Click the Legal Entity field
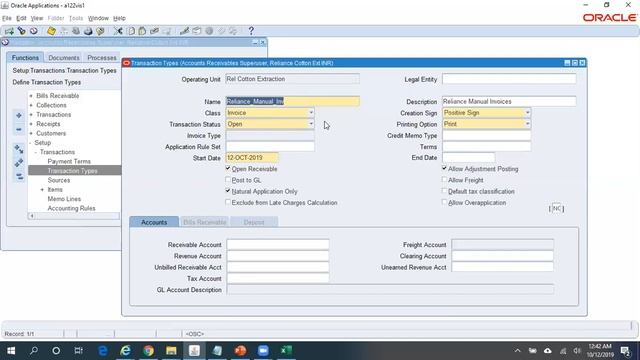640x360 pixels. [509, 79]
